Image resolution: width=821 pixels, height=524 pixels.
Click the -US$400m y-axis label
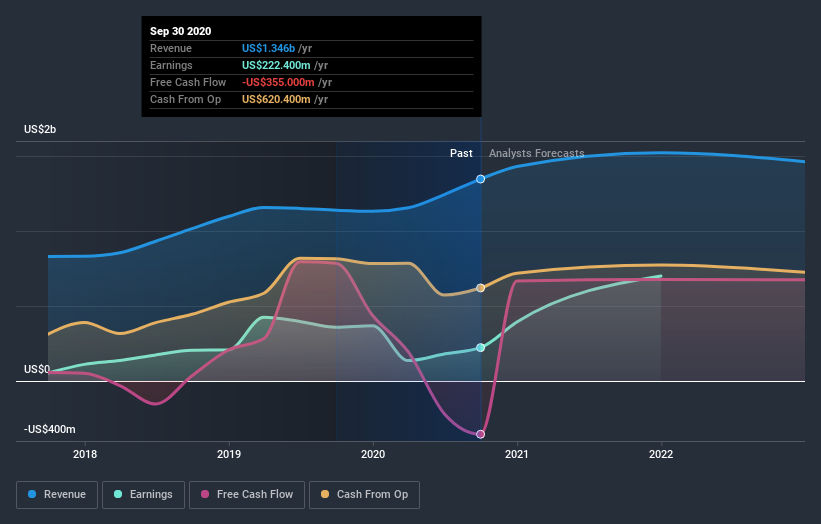point(50,429)
